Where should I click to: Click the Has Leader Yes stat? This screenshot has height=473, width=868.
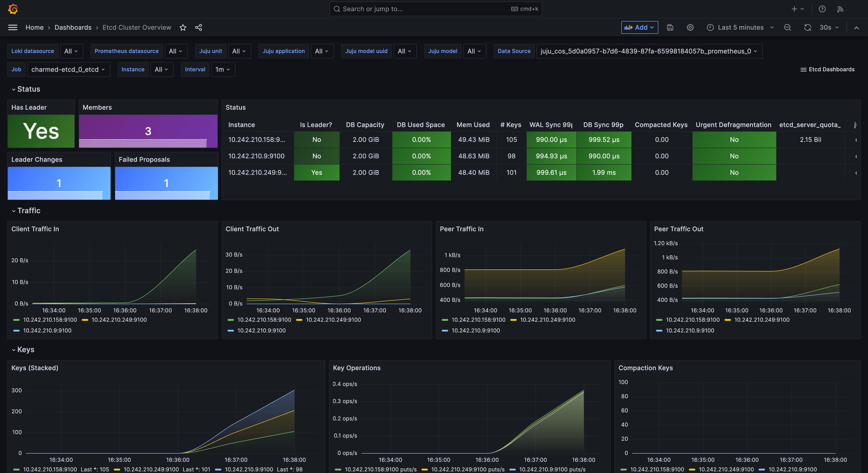pyautogui.click(x=41, y=131)
